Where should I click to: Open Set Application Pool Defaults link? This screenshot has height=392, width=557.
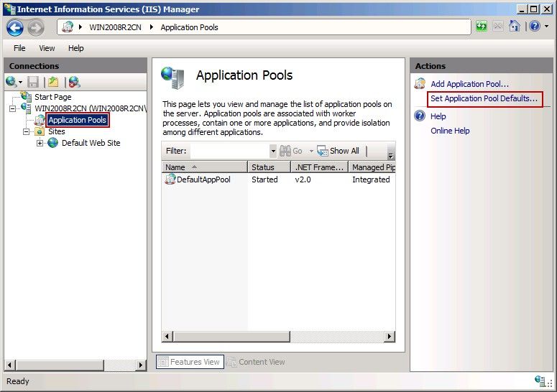(x=484, y=98)
